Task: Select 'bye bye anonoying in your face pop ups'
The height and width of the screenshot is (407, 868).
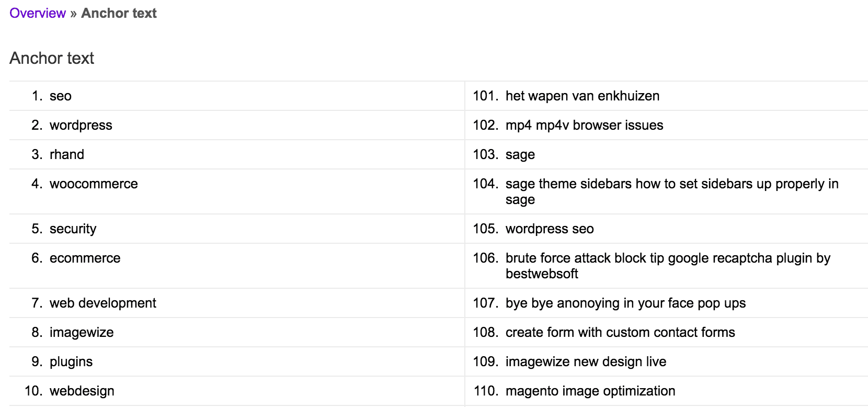Action: (625, 303)
